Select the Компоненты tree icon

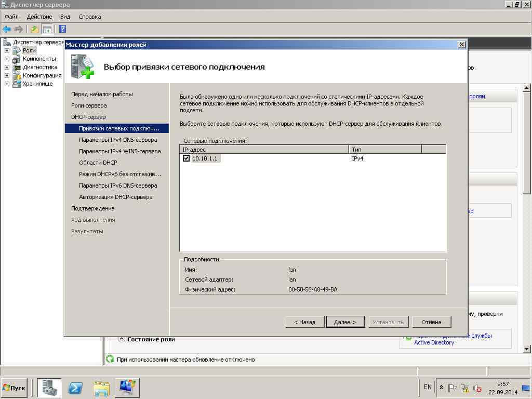(x=17, y=59)
